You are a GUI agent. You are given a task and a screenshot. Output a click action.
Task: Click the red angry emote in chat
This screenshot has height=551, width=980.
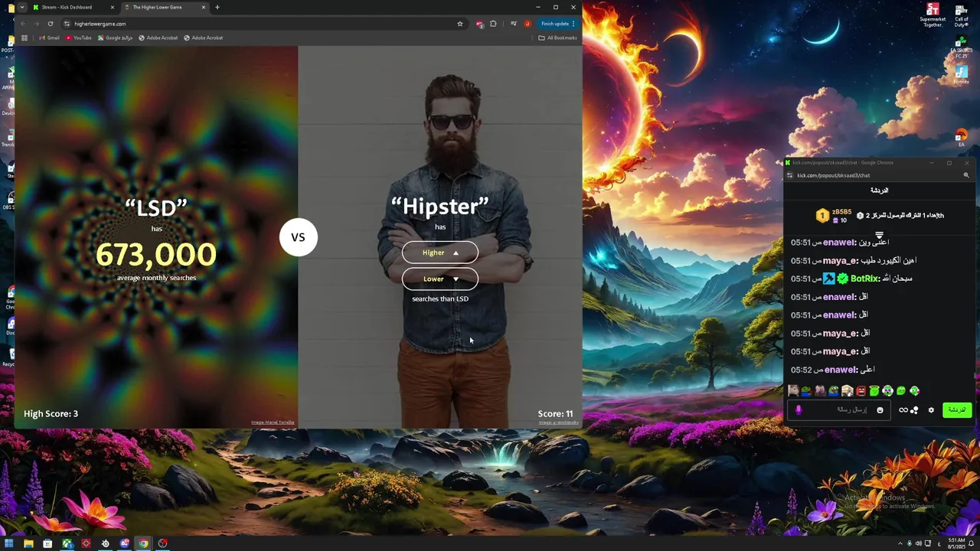point(861,391)
